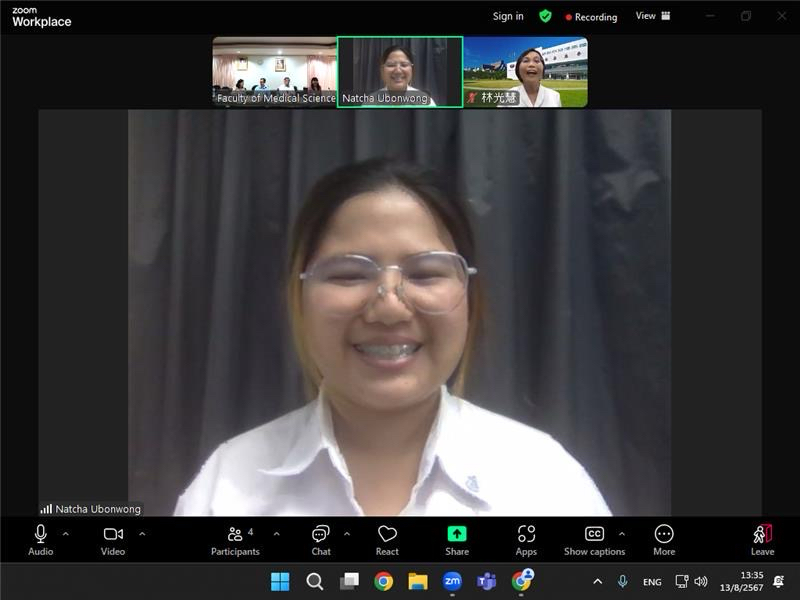Show hidden icons in system tray

[x=598, y=582]
